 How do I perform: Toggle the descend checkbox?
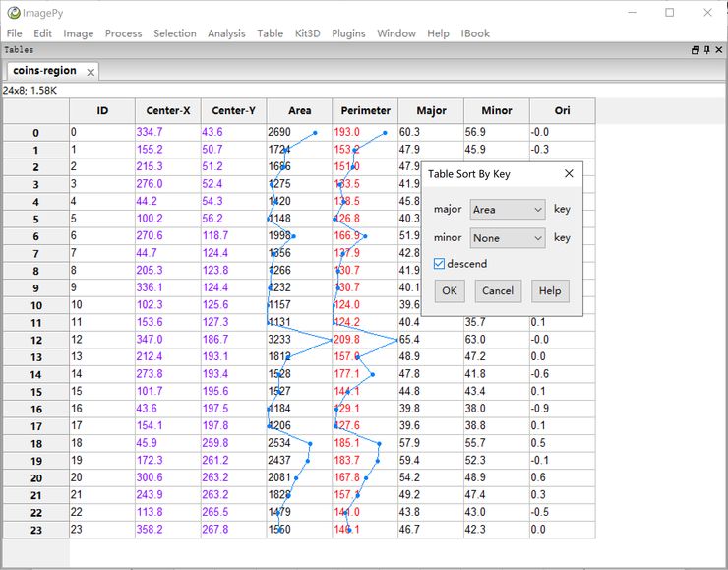440,264
